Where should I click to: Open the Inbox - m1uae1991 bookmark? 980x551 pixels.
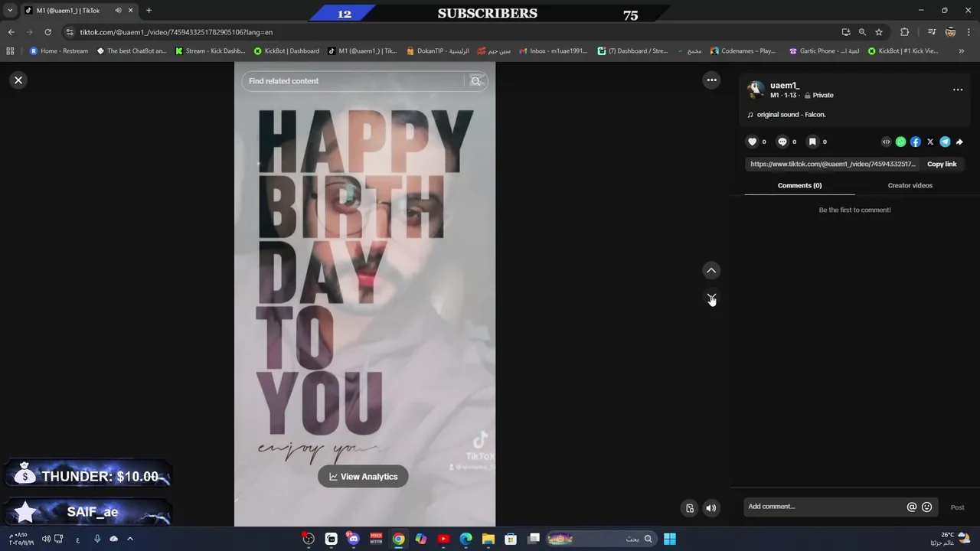pyautogui.click(x=554, y=51)
